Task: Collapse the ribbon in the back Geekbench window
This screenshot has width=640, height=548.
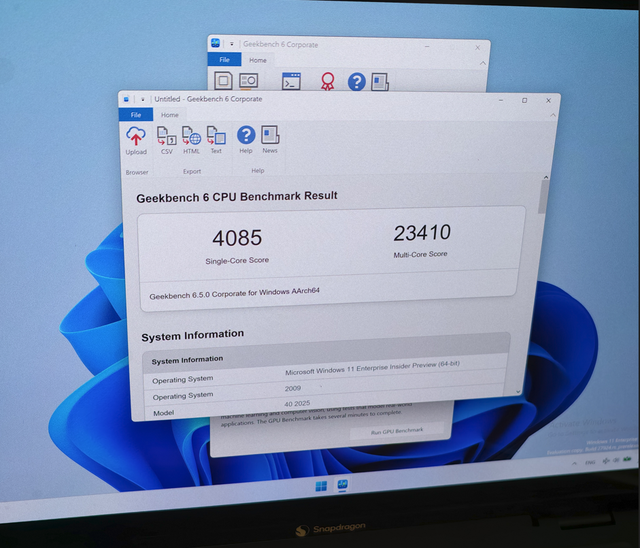Action: click(483, 63)
